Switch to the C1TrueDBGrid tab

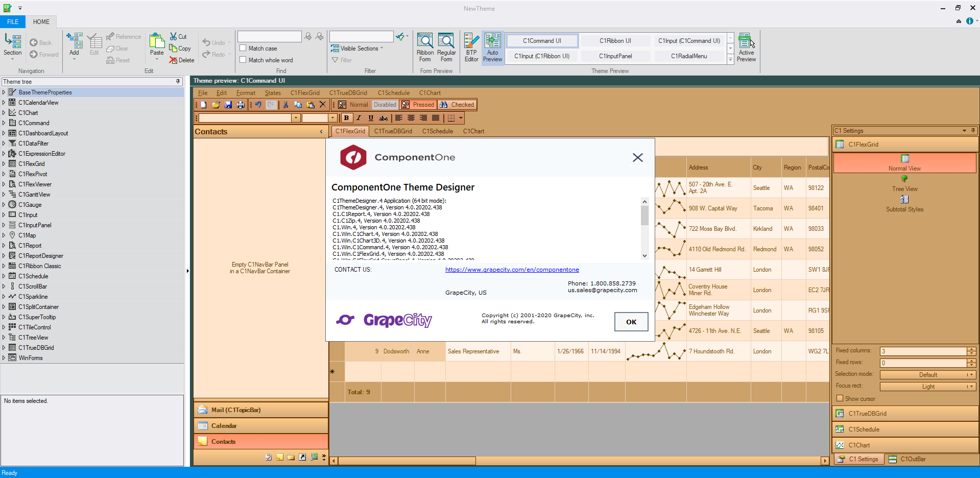393,131
